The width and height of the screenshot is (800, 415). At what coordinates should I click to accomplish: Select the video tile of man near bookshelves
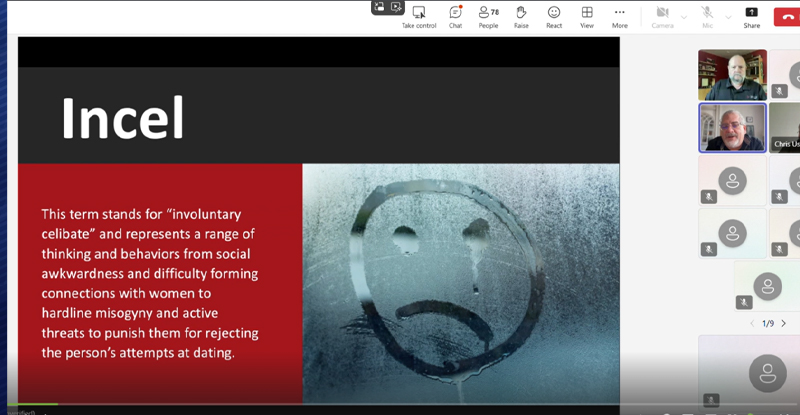(x=732, y=75)
